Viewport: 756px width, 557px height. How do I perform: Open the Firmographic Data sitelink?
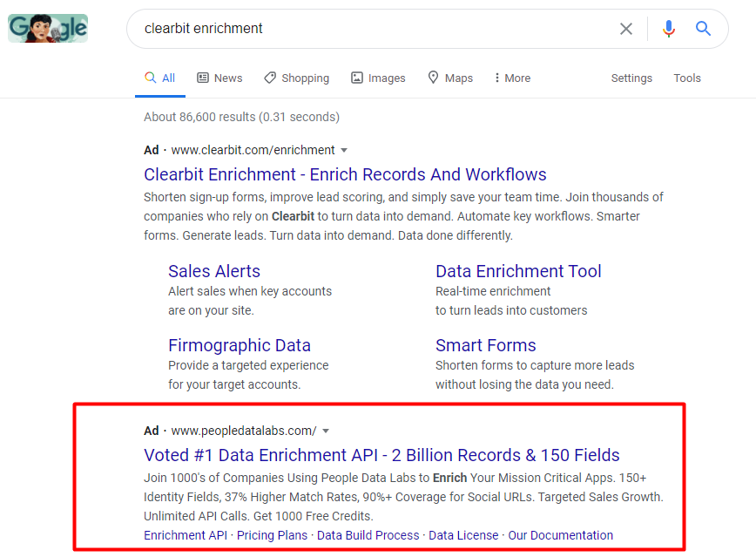pyautogui.click(x=240, y=345)
